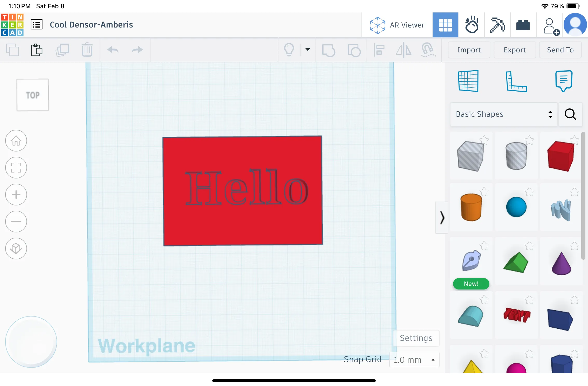The image size is (588, 386).
Task: Click the Zoom out minus button
Action: pyautogui.click(x=16, y=222)
